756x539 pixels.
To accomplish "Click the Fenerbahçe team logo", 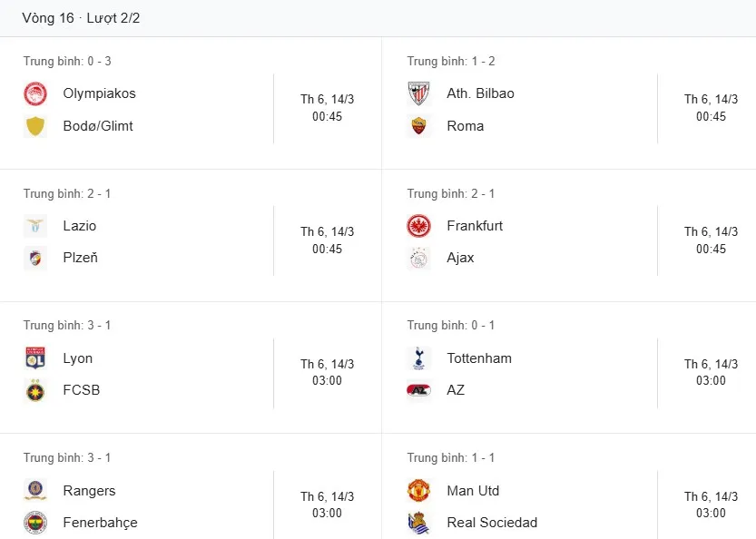I will click(x=35, y=523).
